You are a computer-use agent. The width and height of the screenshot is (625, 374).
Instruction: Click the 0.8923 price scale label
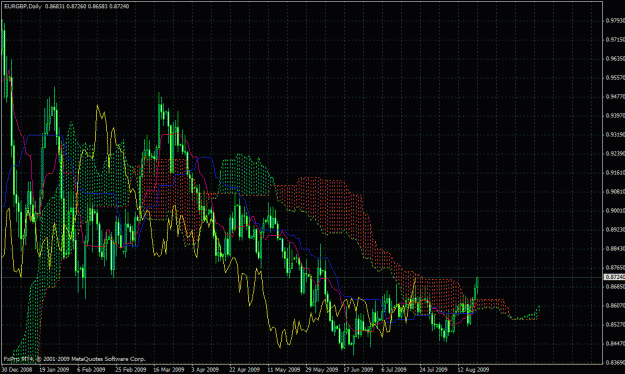(615, 230)
